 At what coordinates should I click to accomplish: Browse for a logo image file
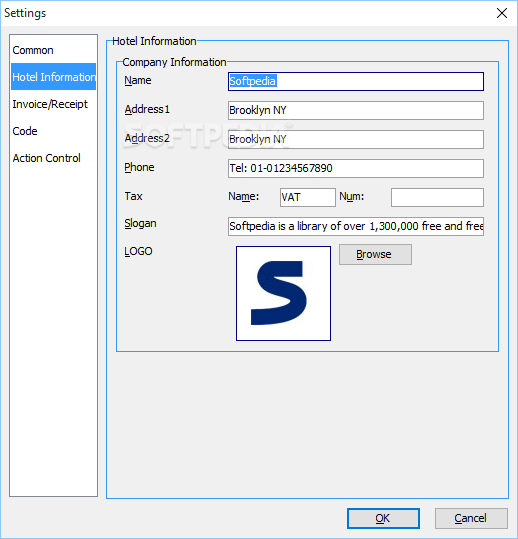pos(375,254)
